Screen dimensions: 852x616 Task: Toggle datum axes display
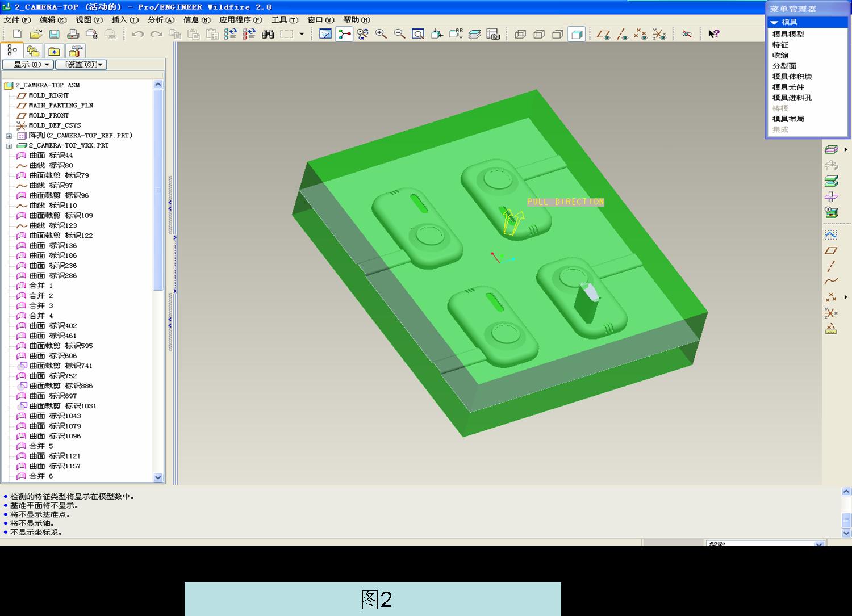point(623,34)
